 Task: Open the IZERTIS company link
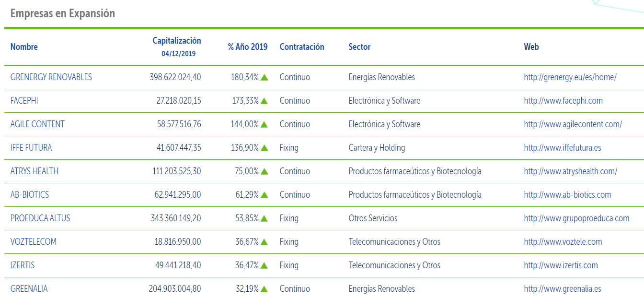23,265
